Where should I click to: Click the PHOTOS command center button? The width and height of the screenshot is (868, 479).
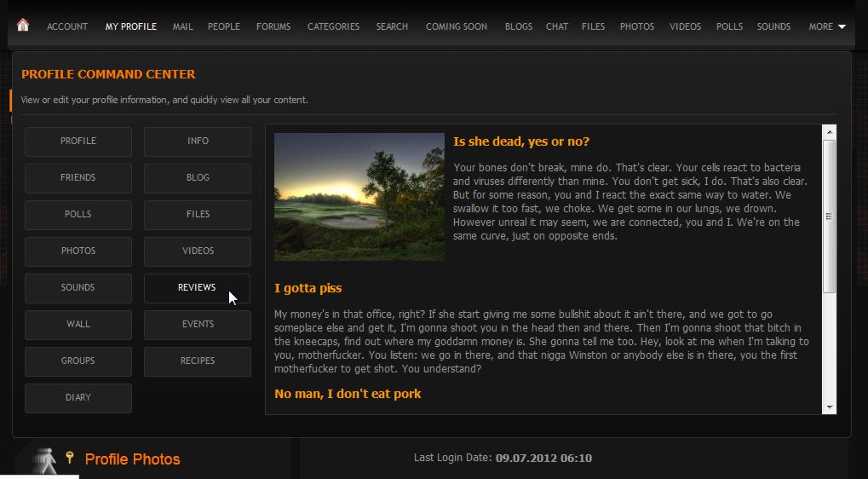tap(78, 251)
